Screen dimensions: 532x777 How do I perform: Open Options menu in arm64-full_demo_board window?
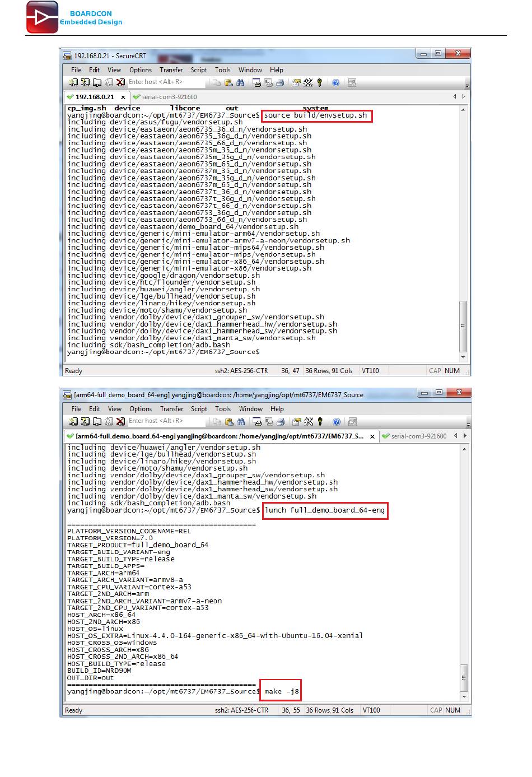tap(141, 409)
